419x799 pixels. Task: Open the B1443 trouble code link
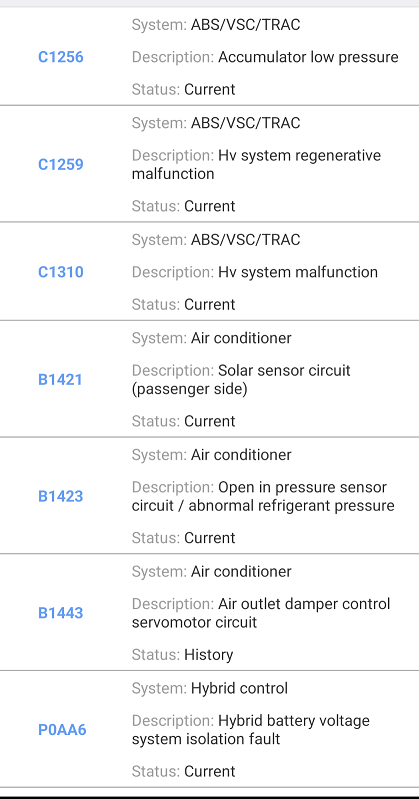click(x=61, y=613)
